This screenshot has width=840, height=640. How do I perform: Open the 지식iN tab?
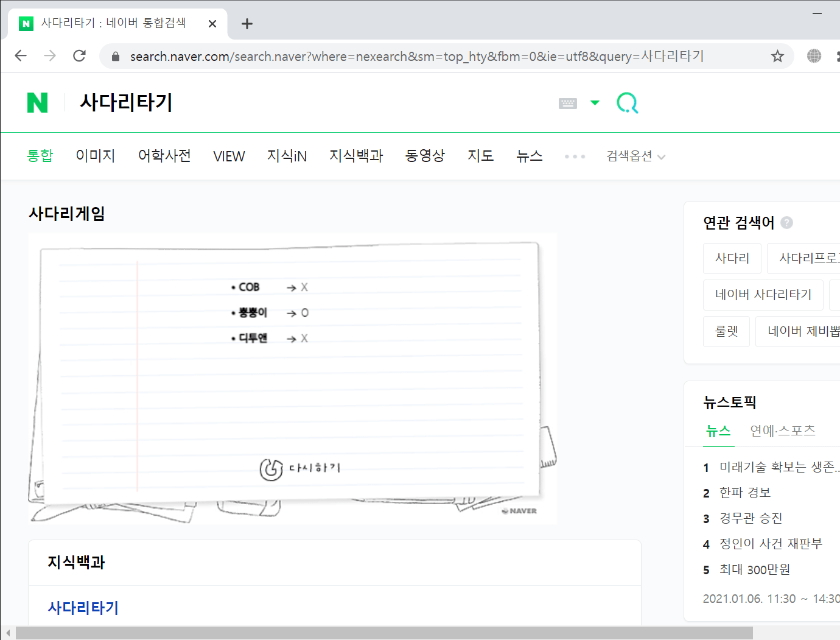287,156
